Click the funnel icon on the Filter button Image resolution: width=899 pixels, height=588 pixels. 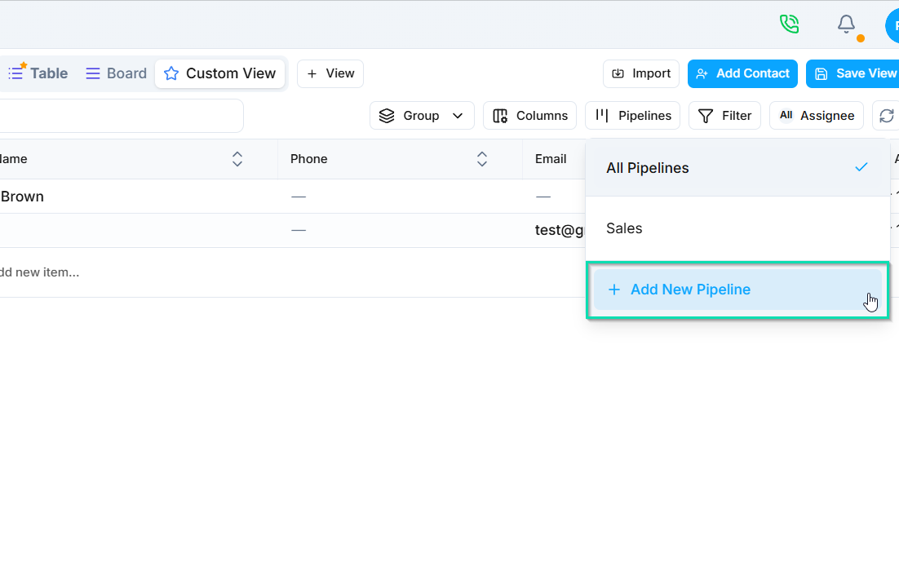point(706,115)
